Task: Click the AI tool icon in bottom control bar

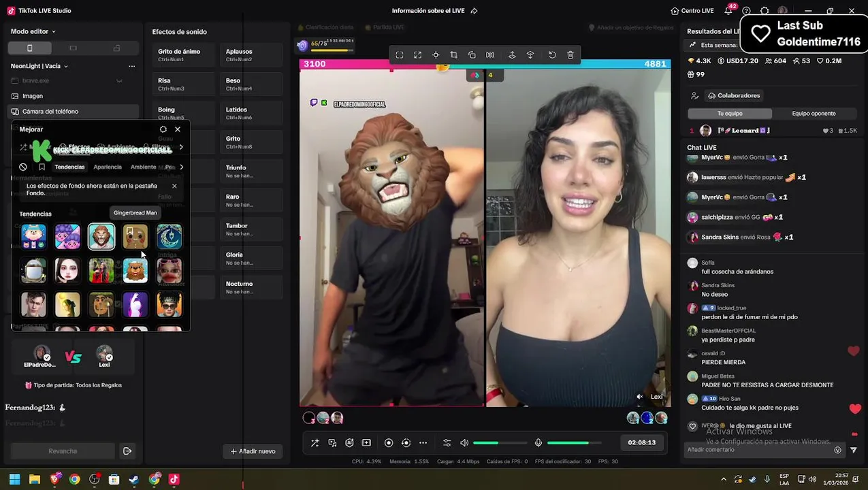Action: 349,443
